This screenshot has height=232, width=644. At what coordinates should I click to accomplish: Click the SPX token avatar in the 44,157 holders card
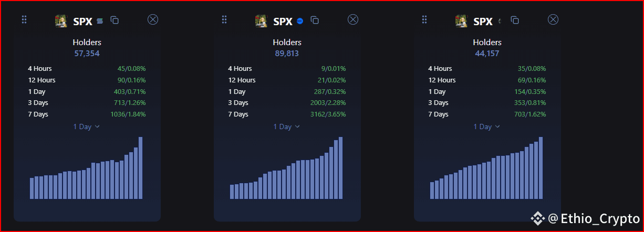click(461, 21)
